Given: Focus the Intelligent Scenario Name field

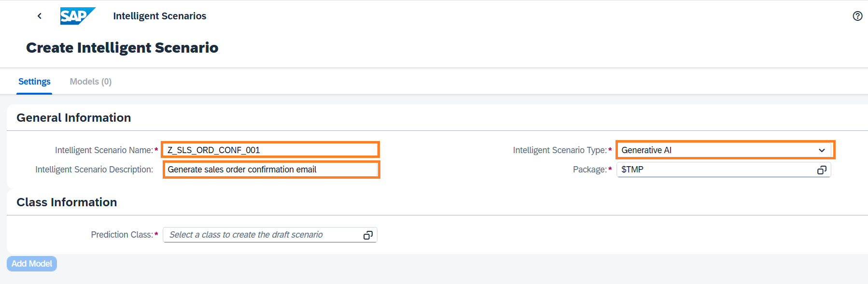Looking at the screenshot, I should pyautogui.click(x=270, y=150).
